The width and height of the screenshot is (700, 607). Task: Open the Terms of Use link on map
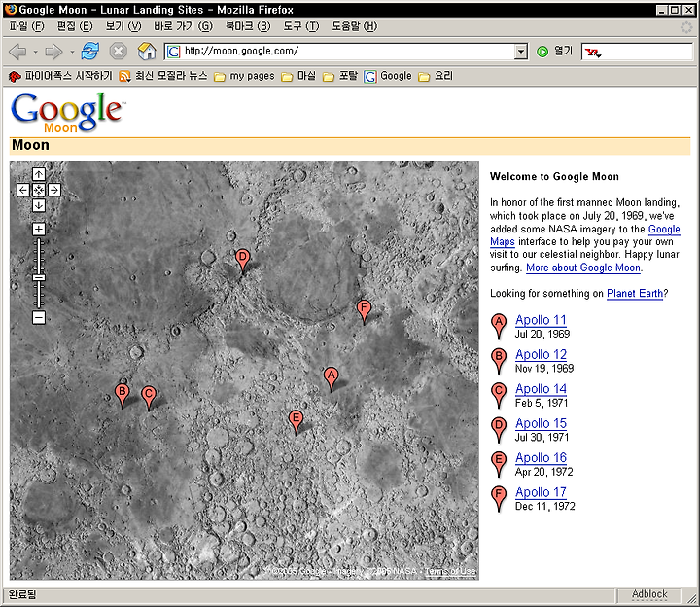point(450,571)
